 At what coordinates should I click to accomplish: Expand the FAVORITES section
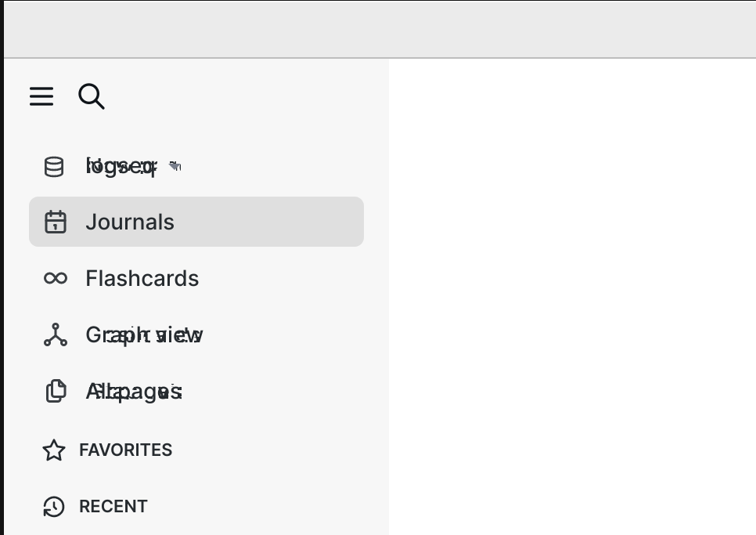[125, 450]
